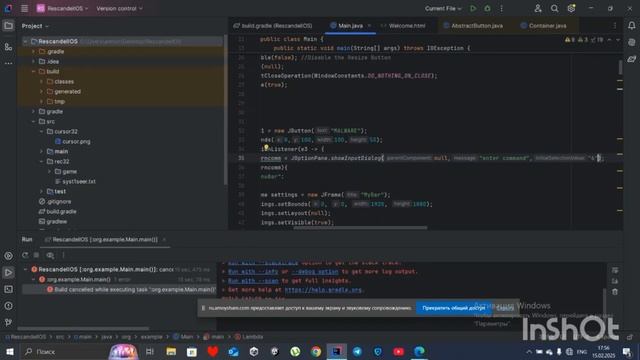Open the Notifications bell

coord(631,26)
